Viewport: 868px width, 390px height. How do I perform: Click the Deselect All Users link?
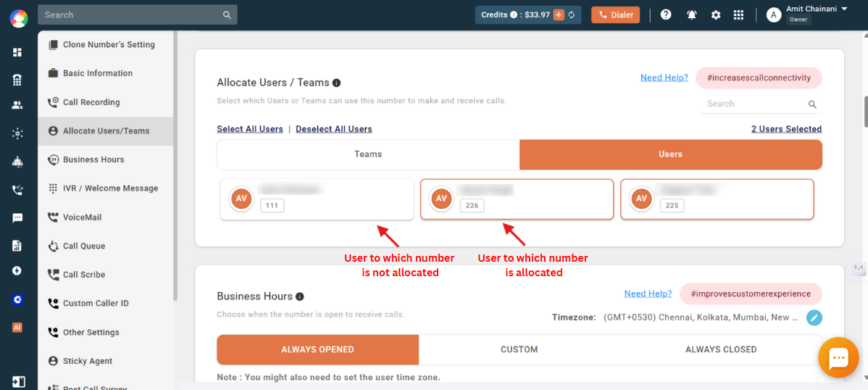pos(334,129)
